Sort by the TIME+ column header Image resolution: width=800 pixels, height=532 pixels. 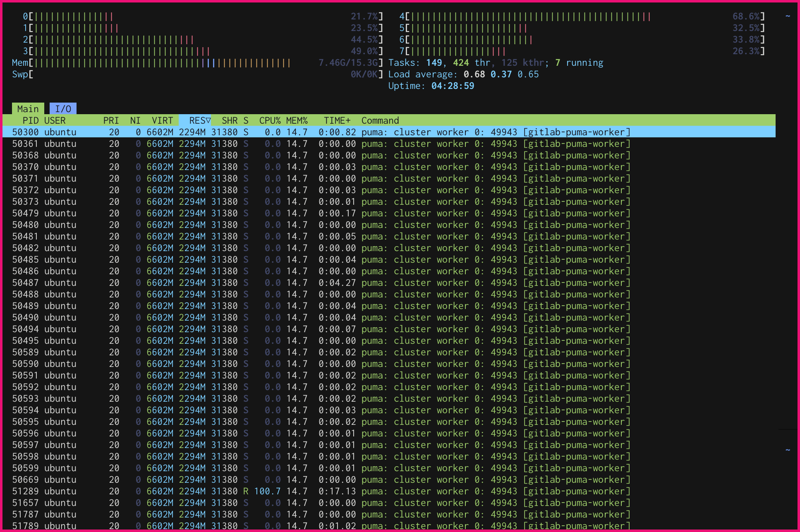click(x=337, y=120)
